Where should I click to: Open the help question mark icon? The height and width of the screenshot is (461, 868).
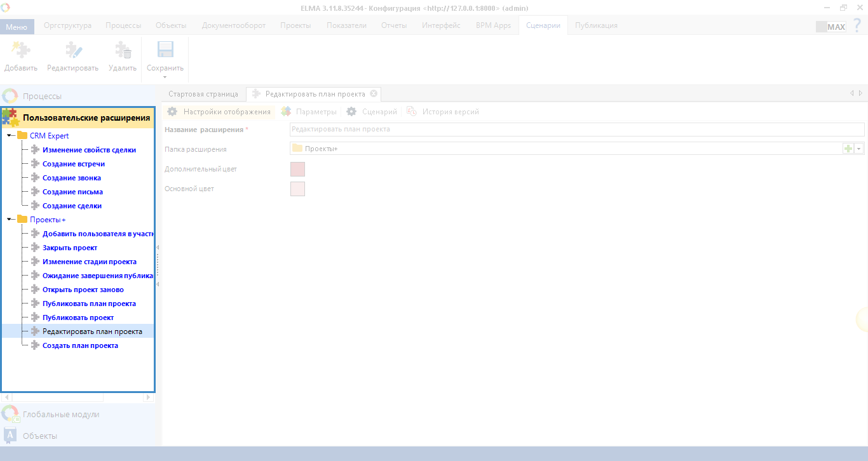[x=857, y=25]
